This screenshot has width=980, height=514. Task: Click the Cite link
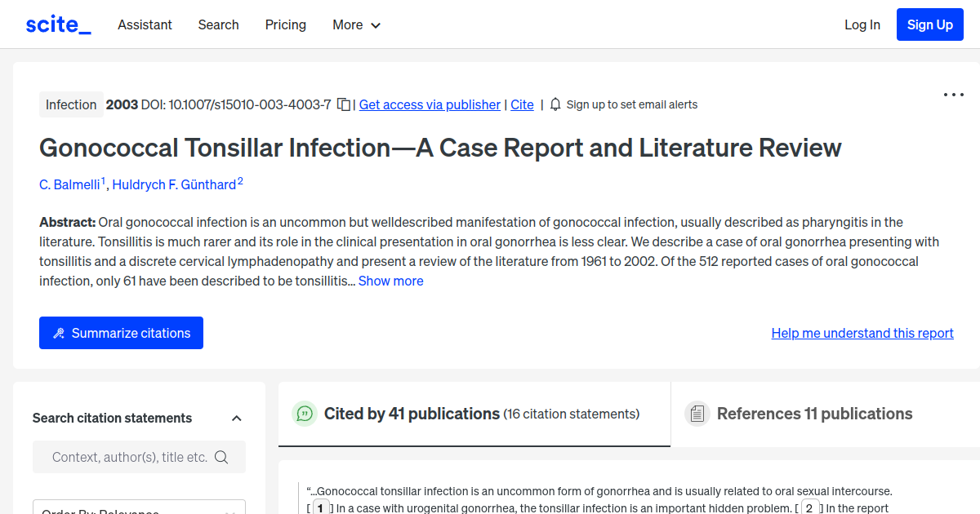pos(522,104)
